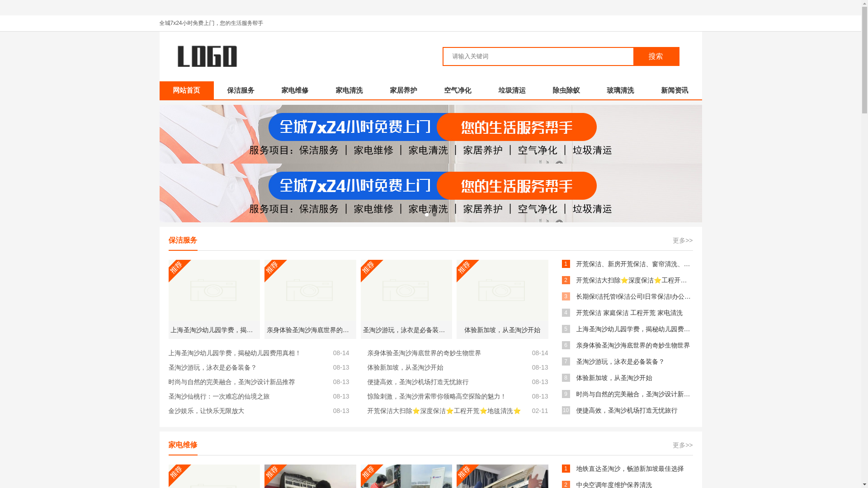Click 更多>> link in 保洁服务 section

tap(683, 240)
